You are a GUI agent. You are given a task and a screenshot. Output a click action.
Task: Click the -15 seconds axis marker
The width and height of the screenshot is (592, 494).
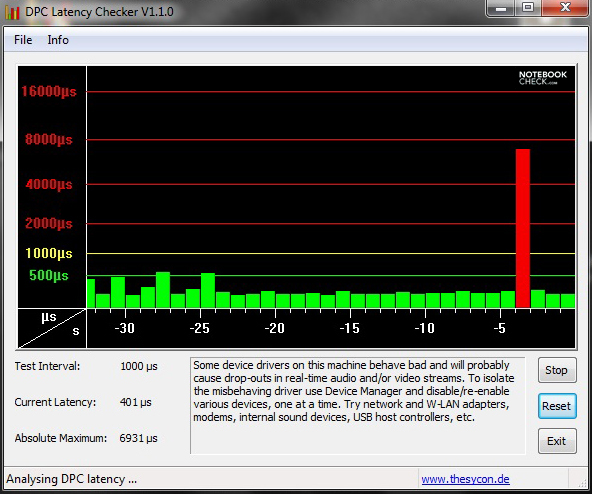click(350, 328)
